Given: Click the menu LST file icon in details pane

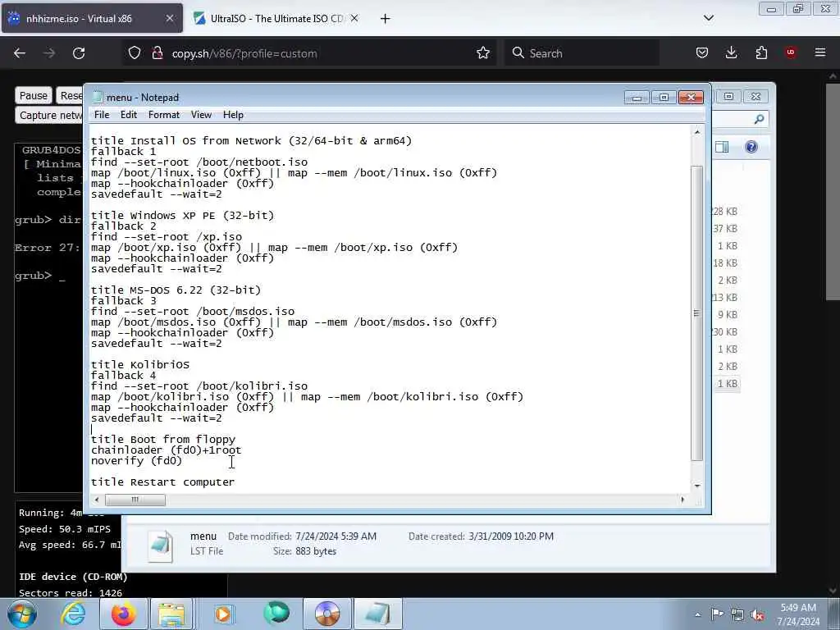Looking at the screenshot, I should pos(161,546).
